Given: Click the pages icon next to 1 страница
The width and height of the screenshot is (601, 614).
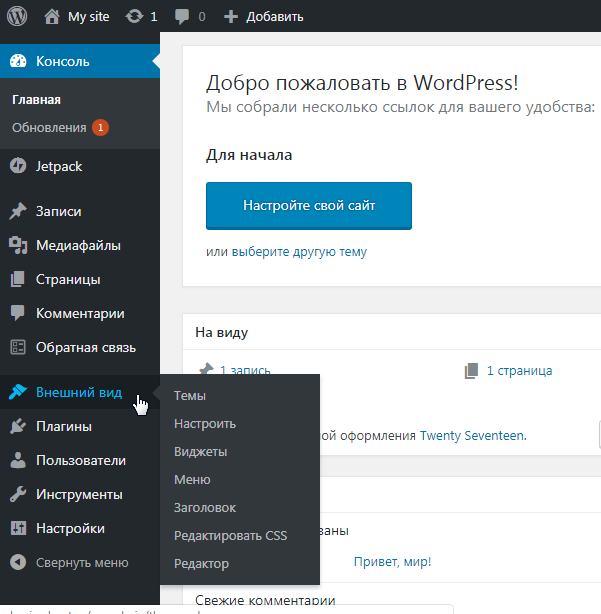Looking at the screenshot, I should coord(471,371).
